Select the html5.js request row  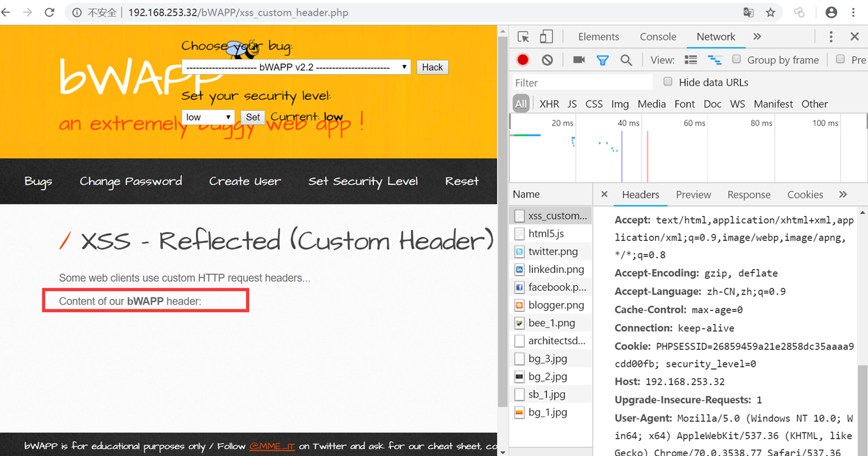point(551,234)
